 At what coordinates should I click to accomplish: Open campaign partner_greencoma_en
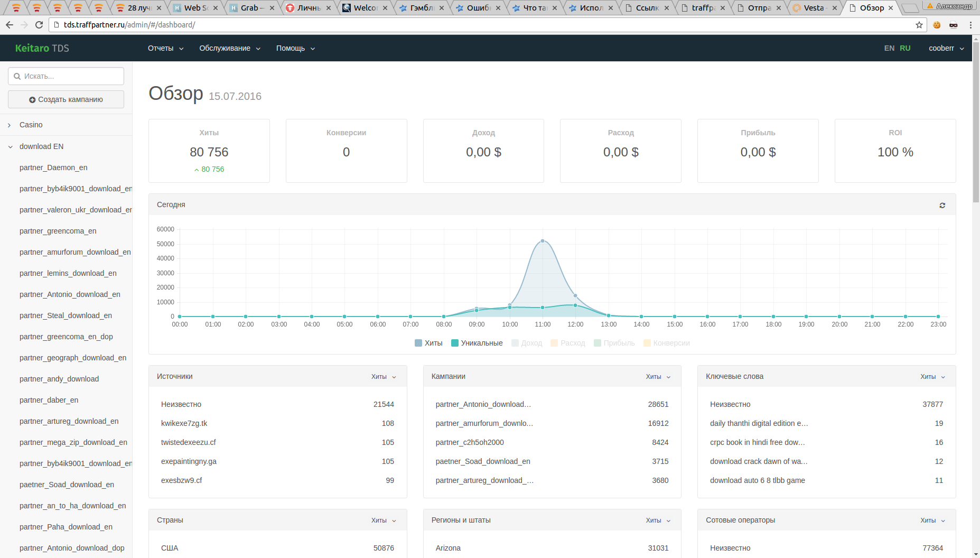click(58, 231)
